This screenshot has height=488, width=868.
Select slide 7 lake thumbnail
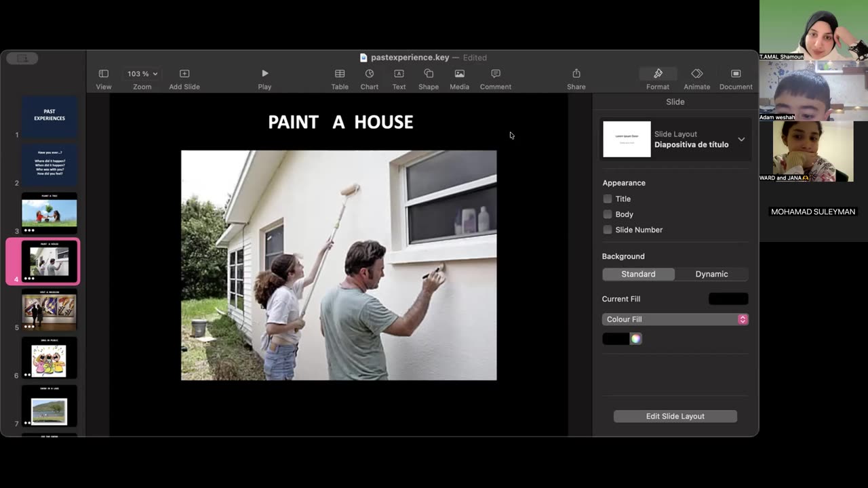50,406
